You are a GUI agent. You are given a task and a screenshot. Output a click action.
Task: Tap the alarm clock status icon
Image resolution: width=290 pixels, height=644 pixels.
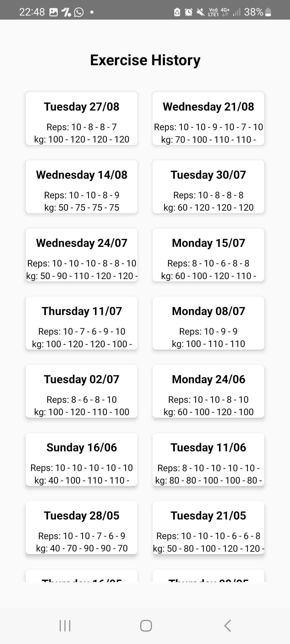point(189,12)
